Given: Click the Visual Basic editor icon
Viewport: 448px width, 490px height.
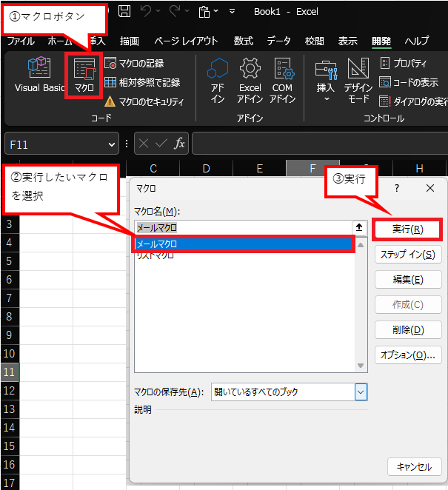Looking at the screenshot, I should pos(39,74).
